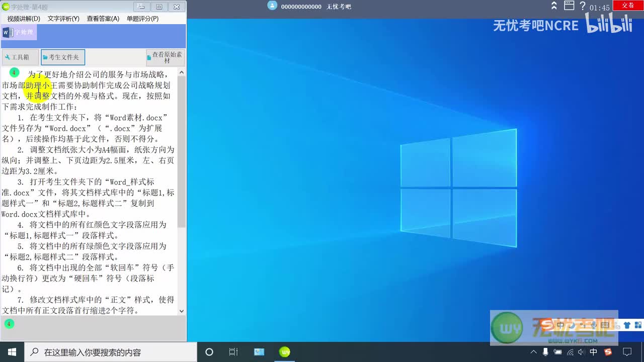
Task: Click the 01:45 timer text
Action: [x=600, y=8]
